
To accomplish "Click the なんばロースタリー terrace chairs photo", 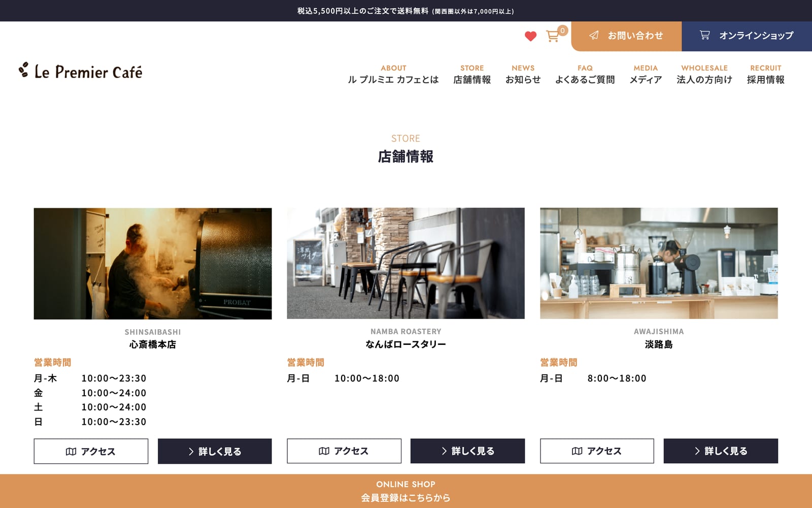I will [405, 263].
